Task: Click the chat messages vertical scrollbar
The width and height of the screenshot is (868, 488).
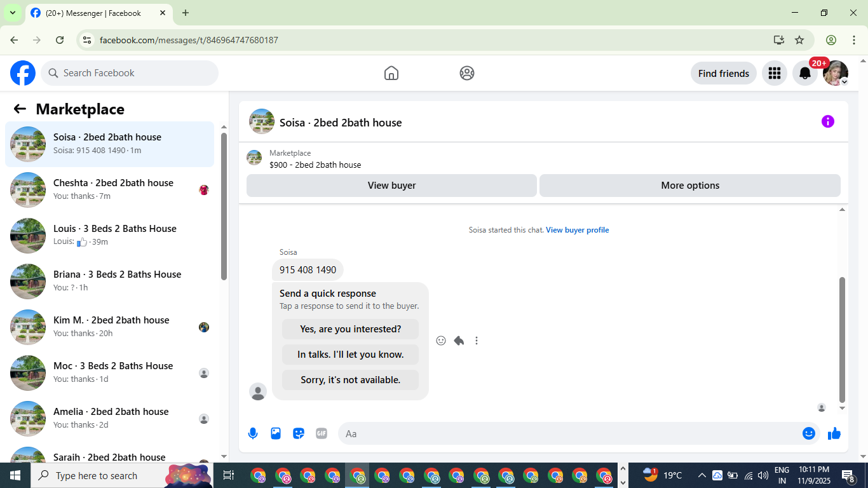Action: pos(843,339)
